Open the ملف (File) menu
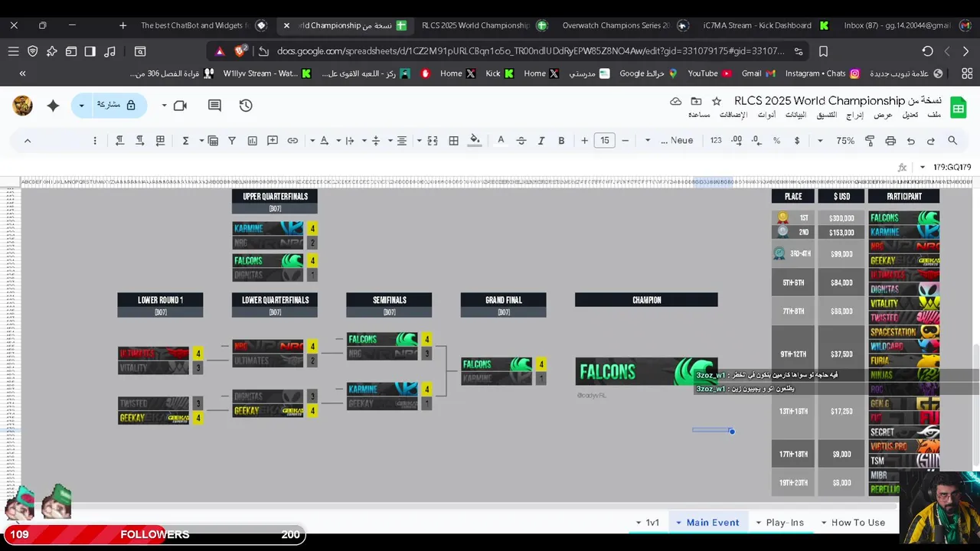The width and height of the screenshot is (980, 551). [x=934, y=115]
